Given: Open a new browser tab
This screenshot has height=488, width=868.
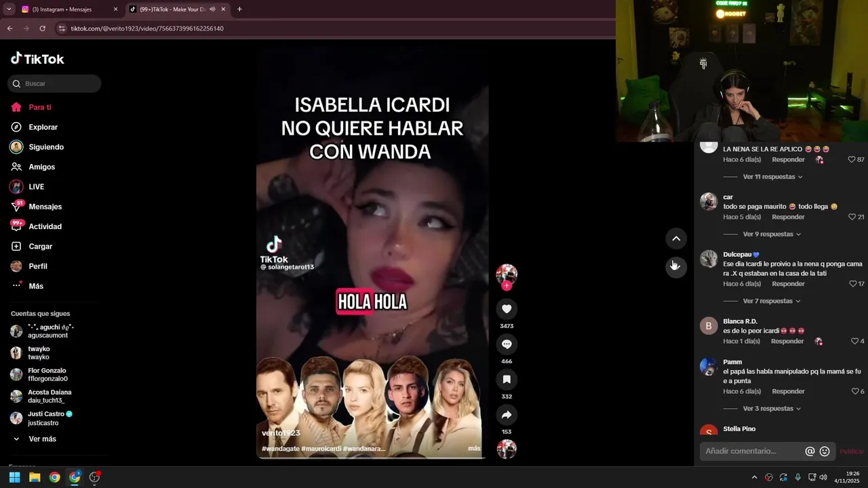Looking at the screenshot, I should click(239, 9).
